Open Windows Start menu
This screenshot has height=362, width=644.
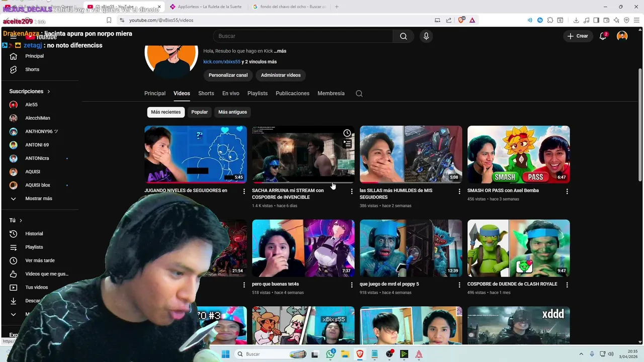point(225,354)
